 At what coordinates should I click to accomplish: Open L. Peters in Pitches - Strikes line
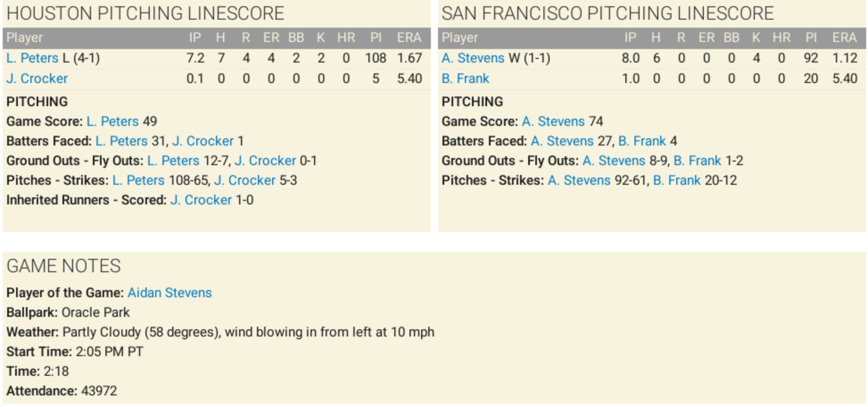coord(138,180)
